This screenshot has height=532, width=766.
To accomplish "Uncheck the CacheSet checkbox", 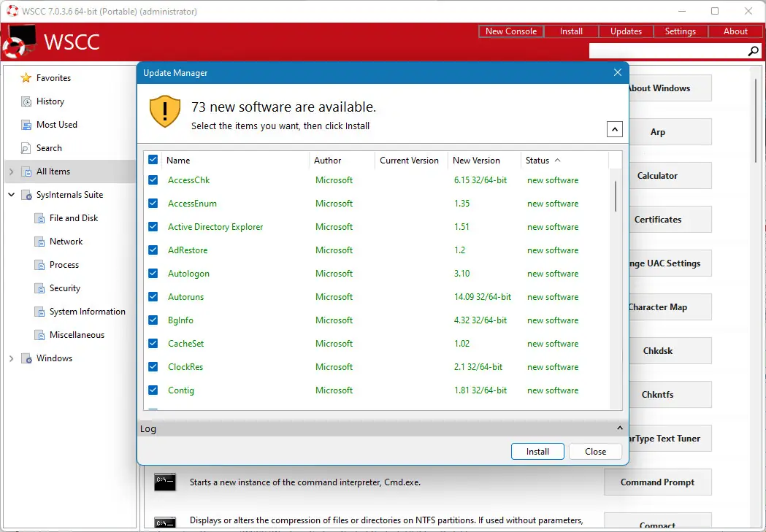I will coord(153,344).
